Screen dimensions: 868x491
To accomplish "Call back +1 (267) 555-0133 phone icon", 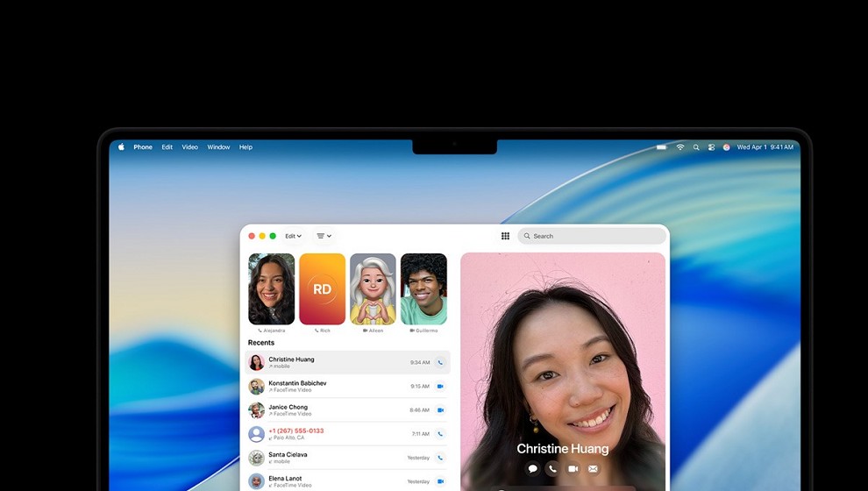I will [440, 434].
